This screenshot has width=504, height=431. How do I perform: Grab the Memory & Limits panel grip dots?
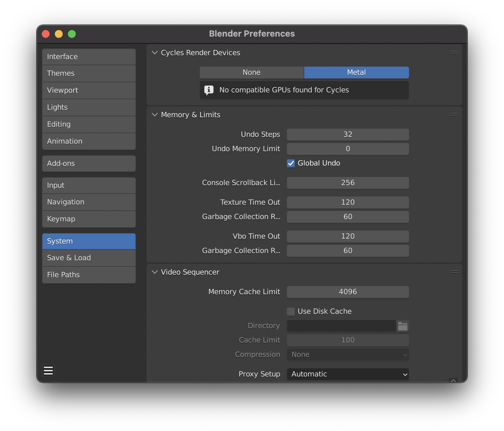point(454,115)
